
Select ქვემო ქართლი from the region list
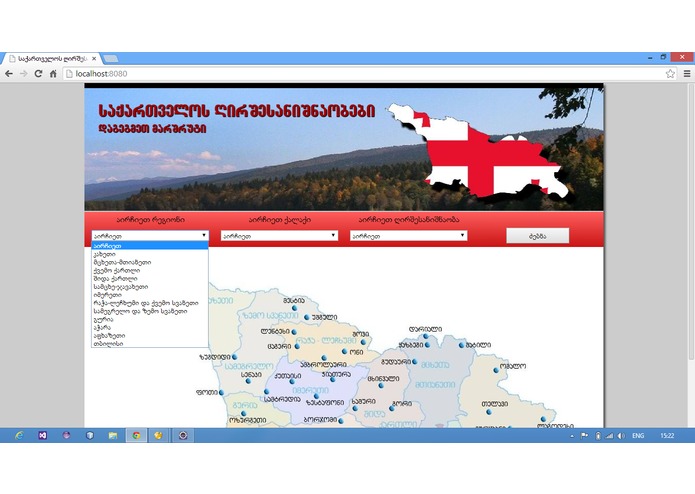[150, 270]
